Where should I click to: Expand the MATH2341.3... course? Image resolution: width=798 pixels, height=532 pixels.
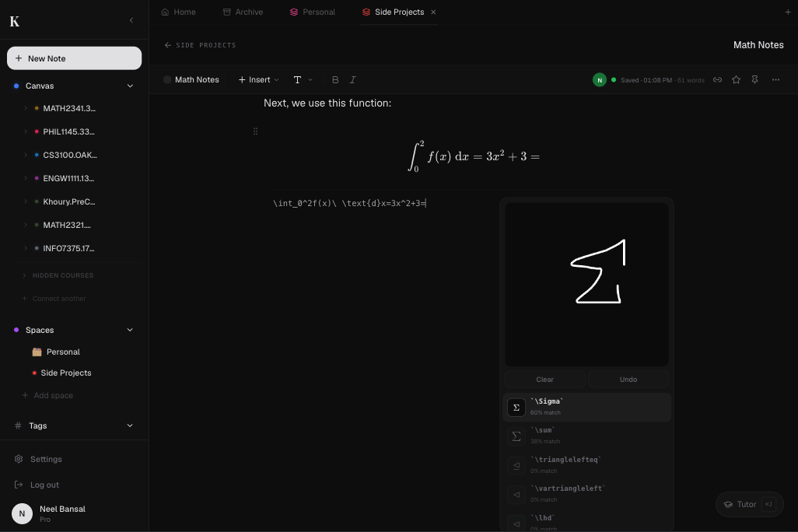[x=26, y=108]
